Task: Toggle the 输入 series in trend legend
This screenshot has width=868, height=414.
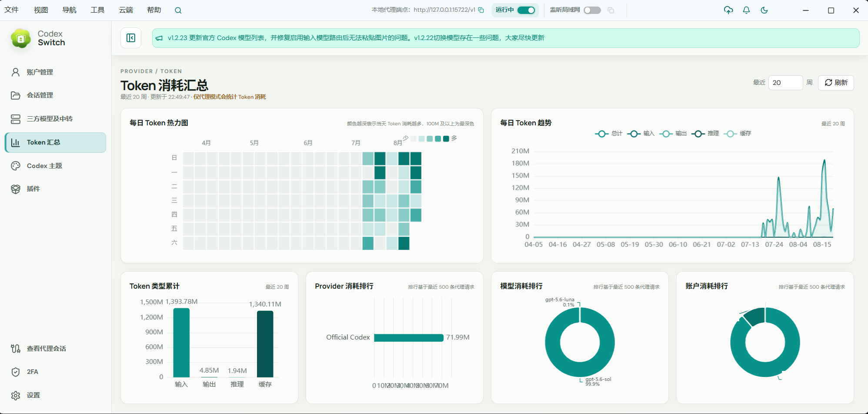Action: (641, 134)
